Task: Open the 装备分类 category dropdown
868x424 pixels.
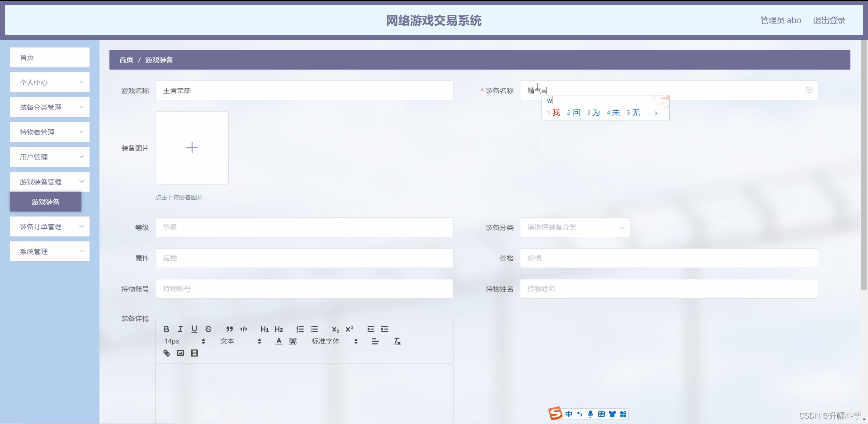Action: pos(574,227)
